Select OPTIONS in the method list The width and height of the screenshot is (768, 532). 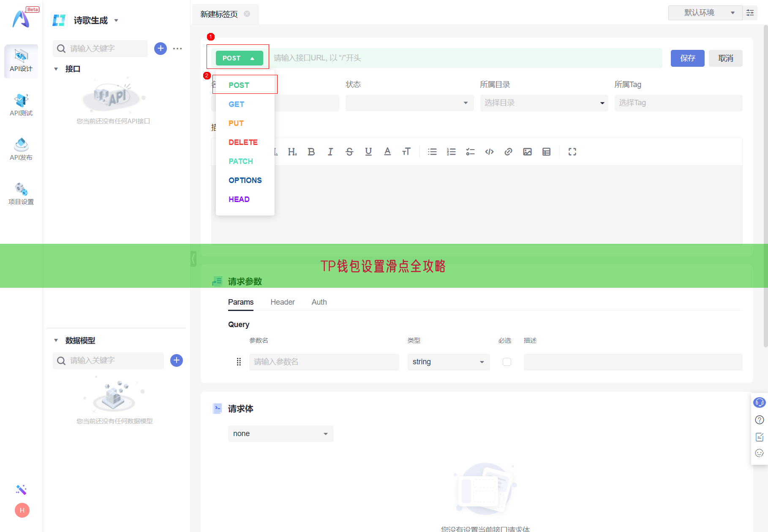coord(245,180)
